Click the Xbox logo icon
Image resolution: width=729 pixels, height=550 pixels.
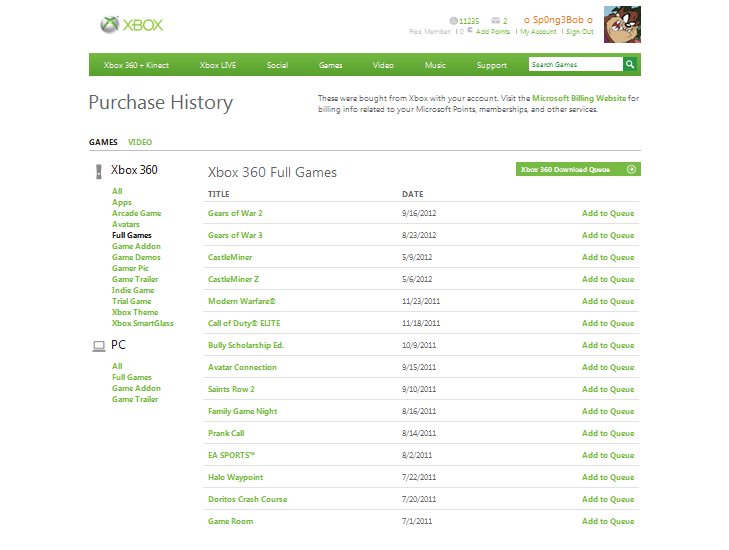click(x=111, y=24)
